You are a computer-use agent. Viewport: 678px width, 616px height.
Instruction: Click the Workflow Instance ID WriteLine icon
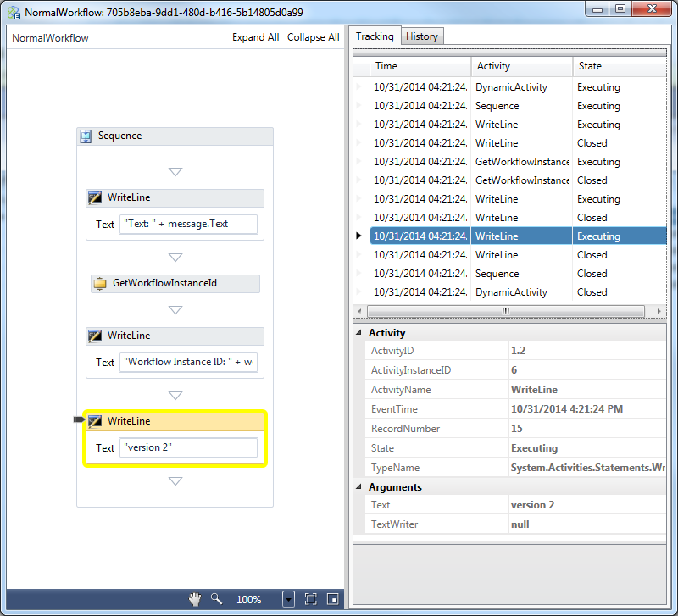point(95,336)
